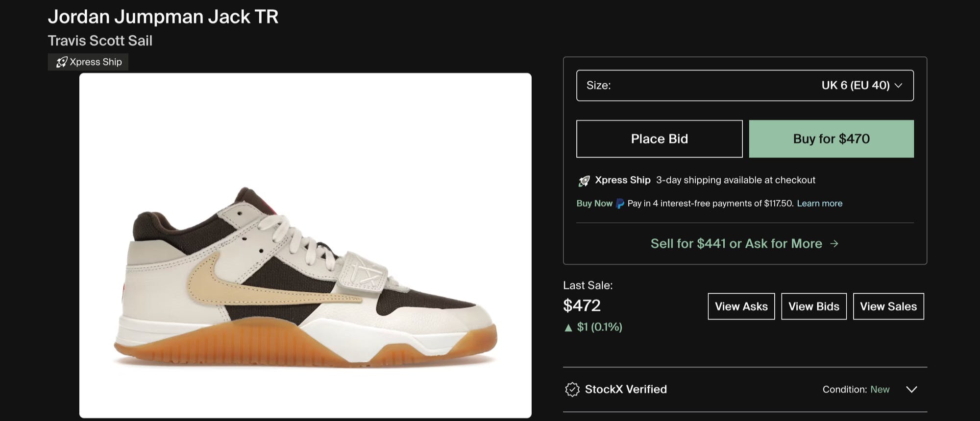Open the Size dropdown
This screenshot has width=980, height=421.
[x=745, y=86]
